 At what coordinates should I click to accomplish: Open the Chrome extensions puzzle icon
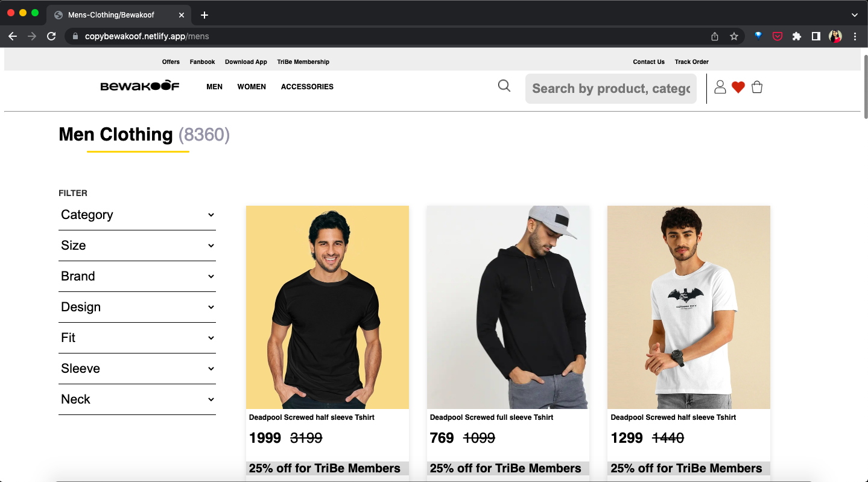tap(797, 36)
